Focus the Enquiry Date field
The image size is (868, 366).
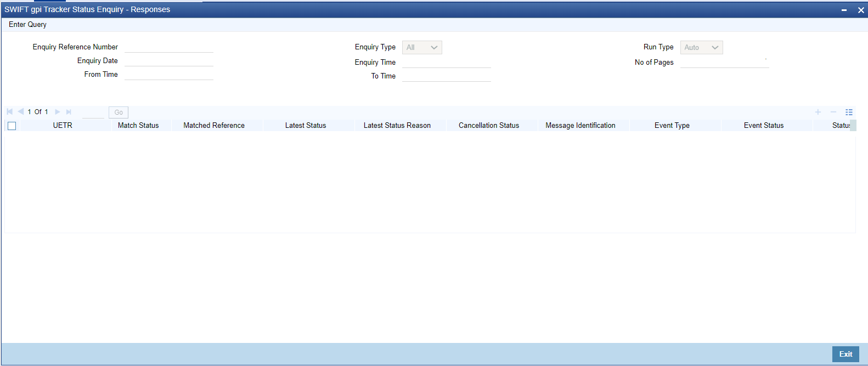click(x=169, y=60)
